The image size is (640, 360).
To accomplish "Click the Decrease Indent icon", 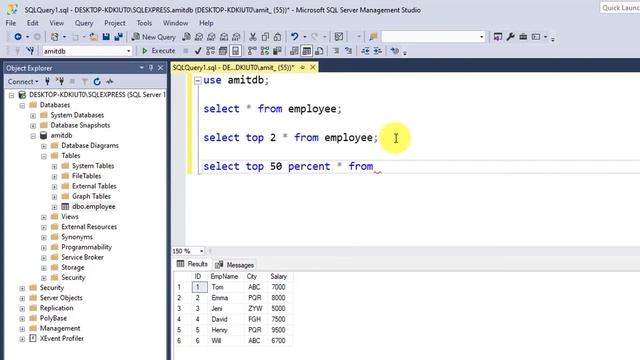I will (365, 51).
